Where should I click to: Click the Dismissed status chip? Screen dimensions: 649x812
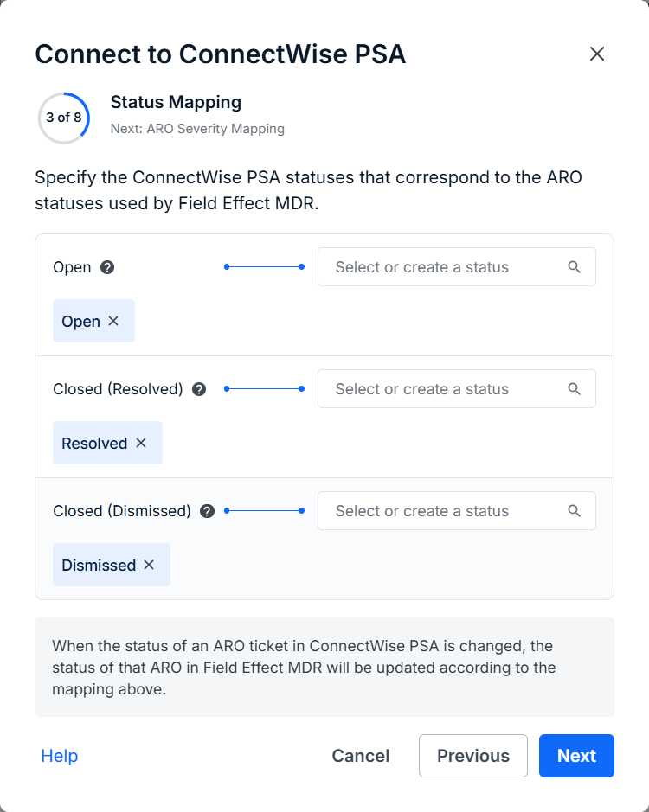click(99, 566)
